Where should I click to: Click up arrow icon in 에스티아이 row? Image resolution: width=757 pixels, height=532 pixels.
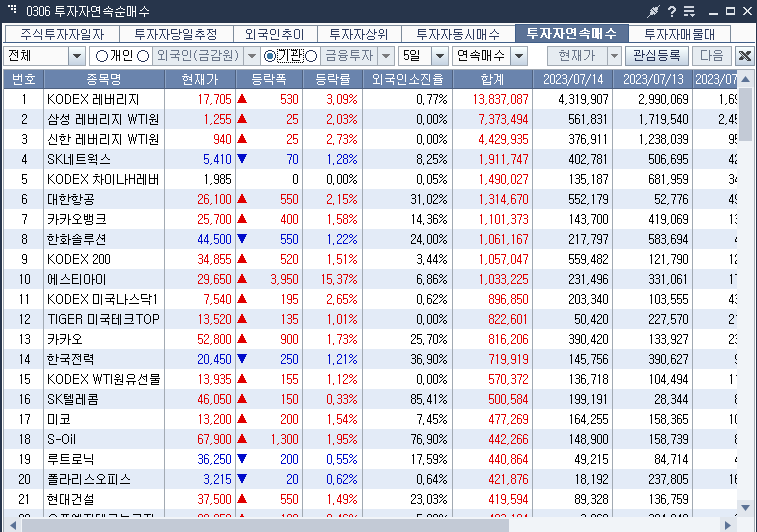tap(242, 279)
